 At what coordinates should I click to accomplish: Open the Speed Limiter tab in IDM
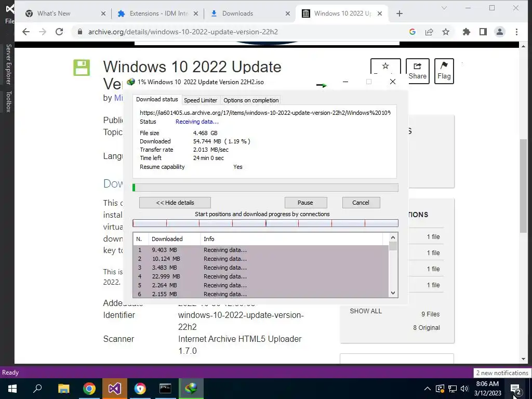201,100
